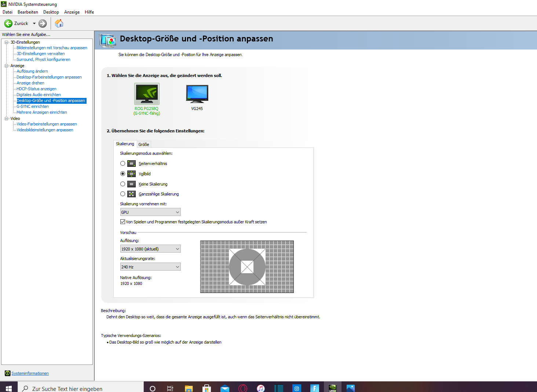
Task: Open Zurück history dropdown arrow
Action: pos(34,23)
